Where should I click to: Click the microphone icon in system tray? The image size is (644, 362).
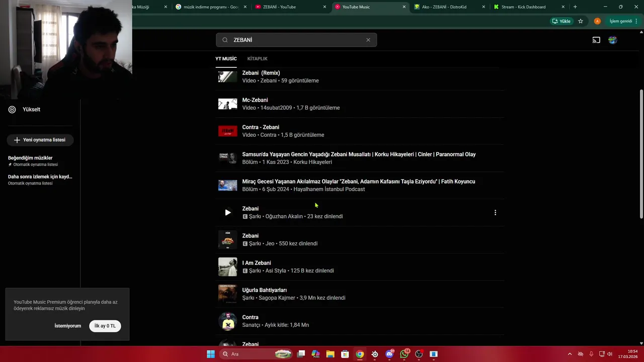point(591,354)
